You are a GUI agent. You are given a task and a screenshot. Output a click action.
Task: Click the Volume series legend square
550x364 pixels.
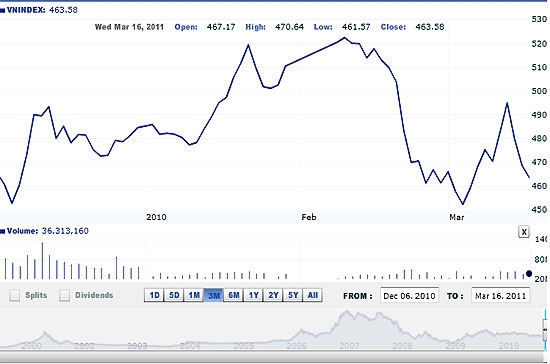click(2, 231)
